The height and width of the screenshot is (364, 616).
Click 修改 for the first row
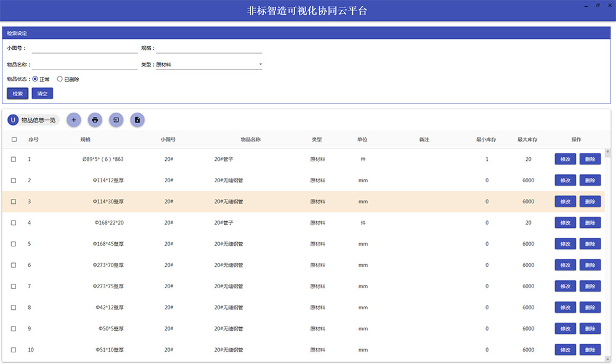pos(565,159)
